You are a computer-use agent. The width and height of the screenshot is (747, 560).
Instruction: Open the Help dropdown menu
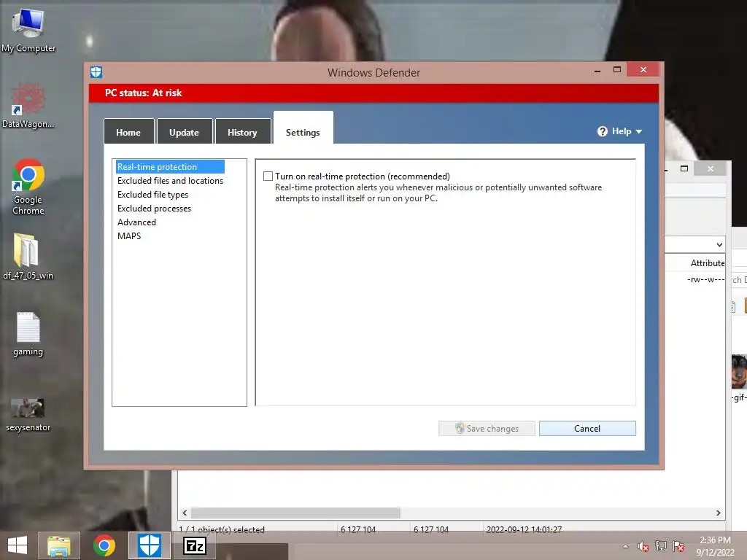click(620, 131)
